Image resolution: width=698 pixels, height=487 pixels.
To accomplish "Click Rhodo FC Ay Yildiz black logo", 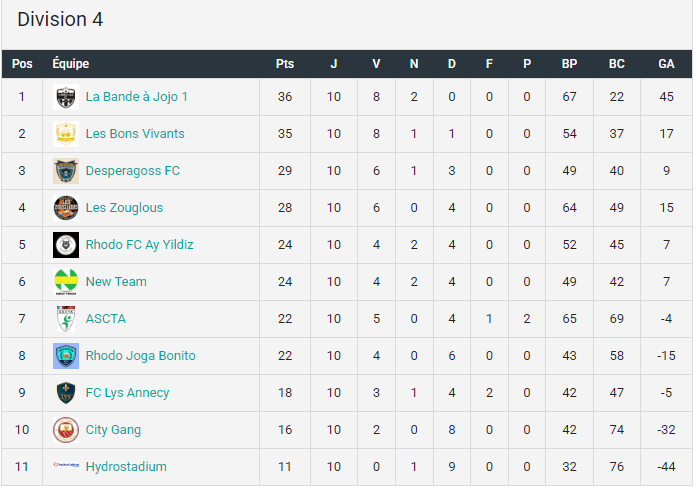I will [66, 244].
